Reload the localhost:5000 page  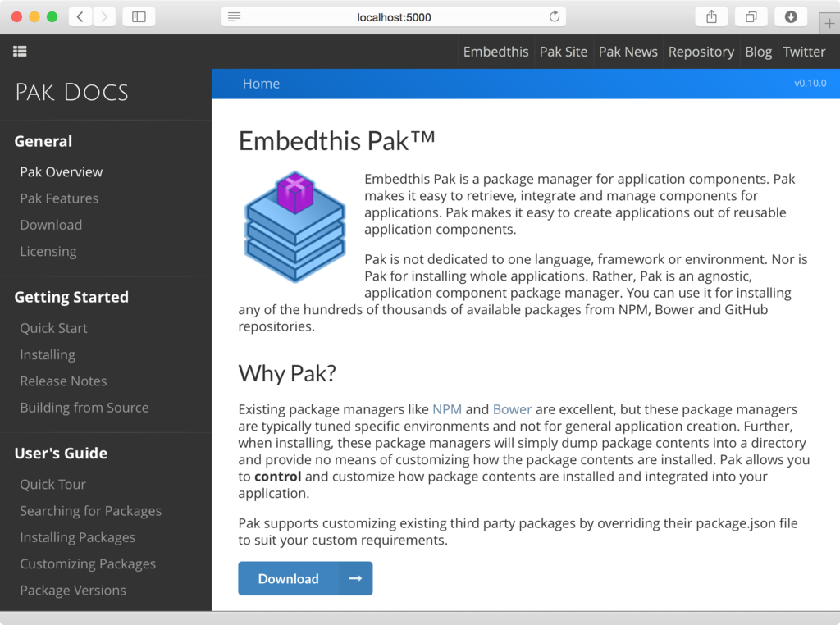point(555,16)
